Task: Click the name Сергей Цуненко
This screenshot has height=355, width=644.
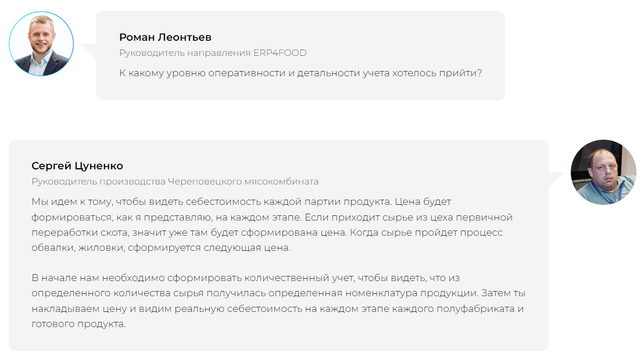Action: tap(77, 166)
